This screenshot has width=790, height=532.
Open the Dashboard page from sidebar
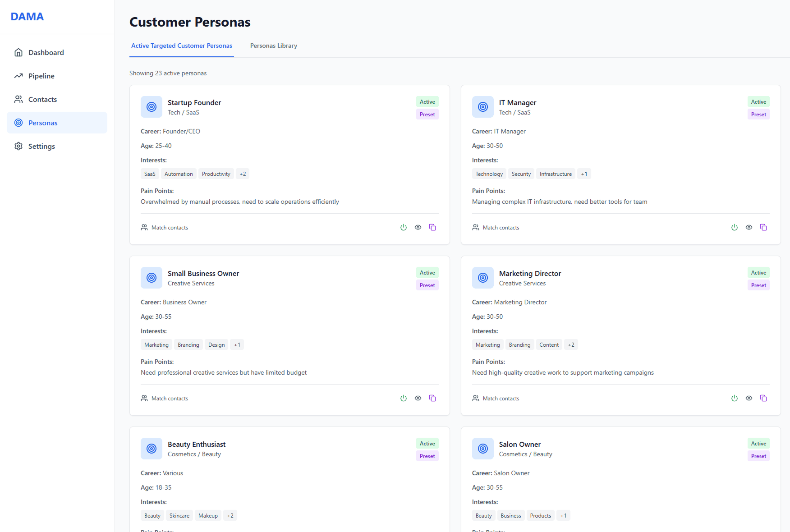pyautogui.click(x=57, y=52)
